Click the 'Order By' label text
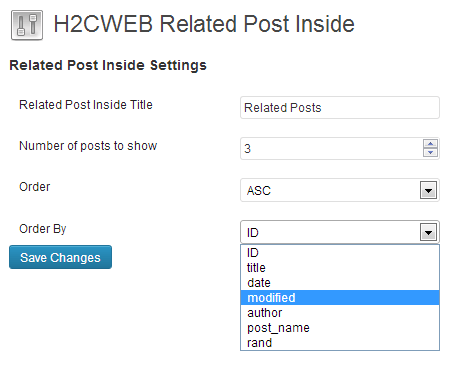 point(43,229)
